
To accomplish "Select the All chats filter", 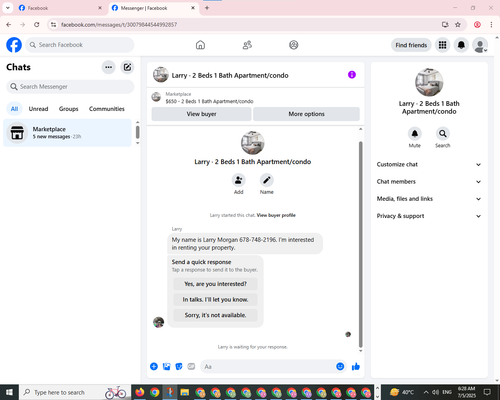I will 14,109.
